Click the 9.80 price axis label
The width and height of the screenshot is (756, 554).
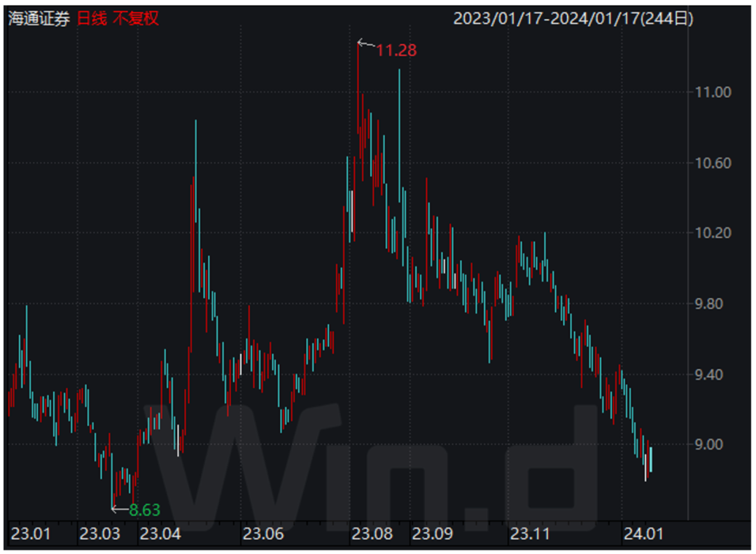pos(708,304)
